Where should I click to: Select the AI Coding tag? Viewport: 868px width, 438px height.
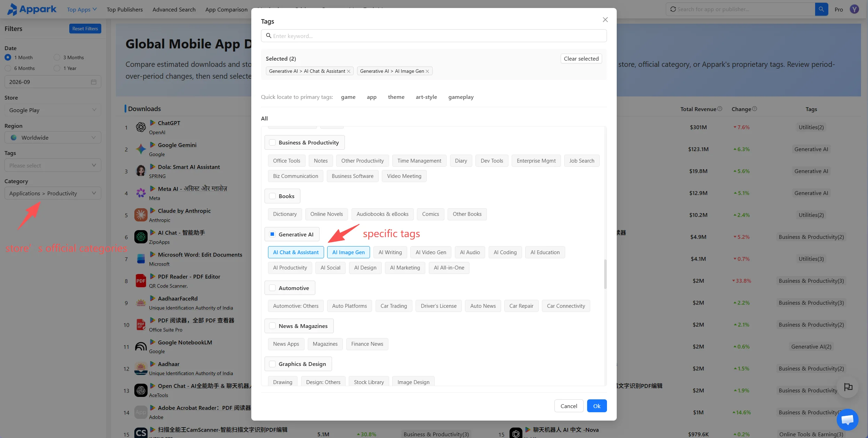(x=505, y=252)
